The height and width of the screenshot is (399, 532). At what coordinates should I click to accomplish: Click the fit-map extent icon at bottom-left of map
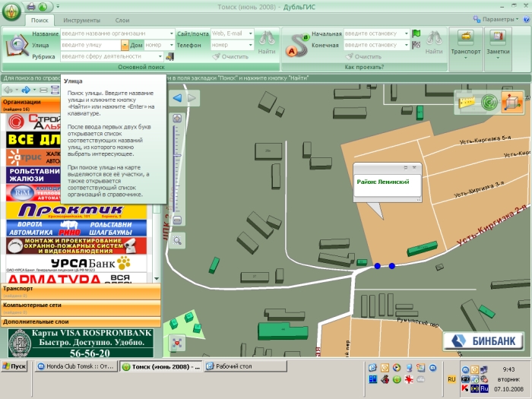pos(177,343)
